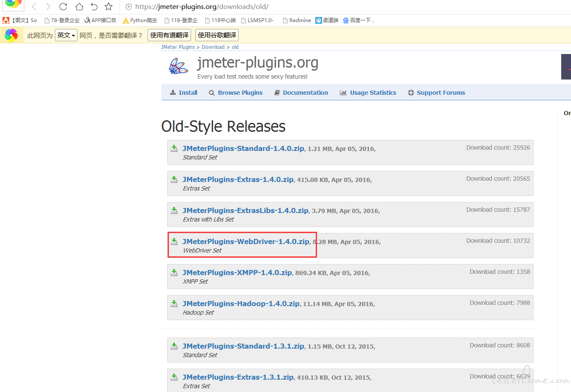
Task: Go forward with the browser forward arrow
Action: pos(48,6)
